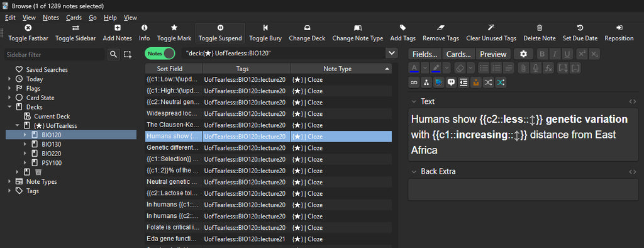Click the text color swatch button
The height and width of the screenshot is (248, 644).
(414, 68)
